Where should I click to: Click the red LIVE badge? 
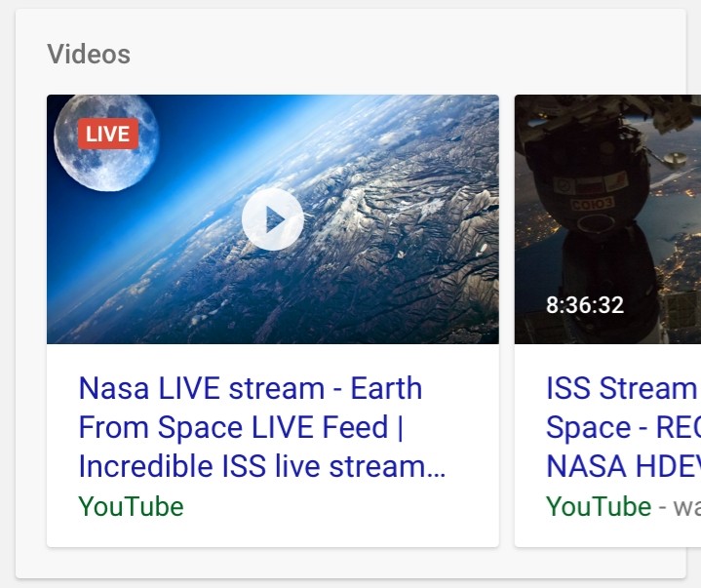(107, 135)
